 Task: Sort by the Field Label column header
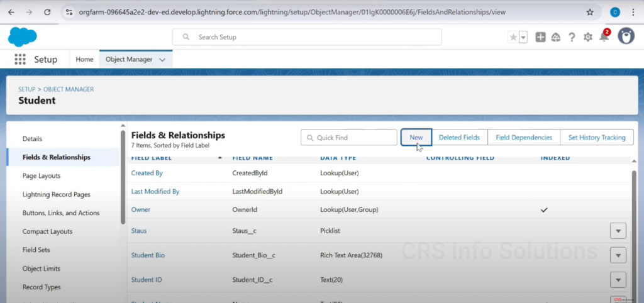point(152,158)
